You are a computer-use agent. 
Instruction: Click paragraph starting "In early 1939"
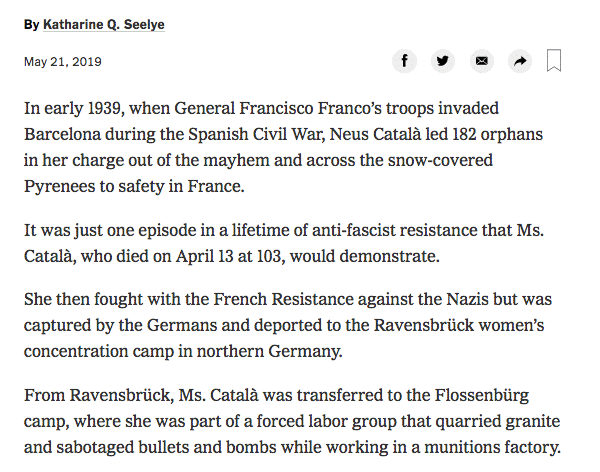[283, 147]
